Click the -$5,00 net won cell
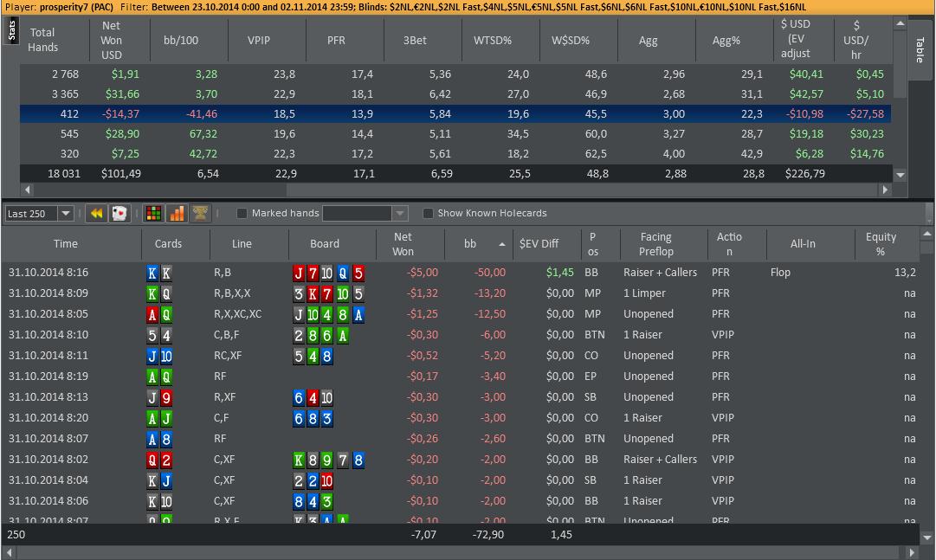This screenshot has width=936, height=560. pos(423,273)
